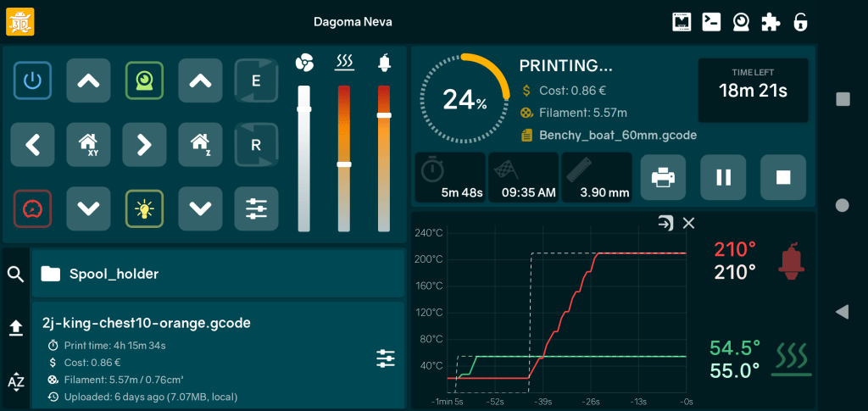Adjust the fan speed slider
Screen dimensions: 868x411
(x=303, y=109)
